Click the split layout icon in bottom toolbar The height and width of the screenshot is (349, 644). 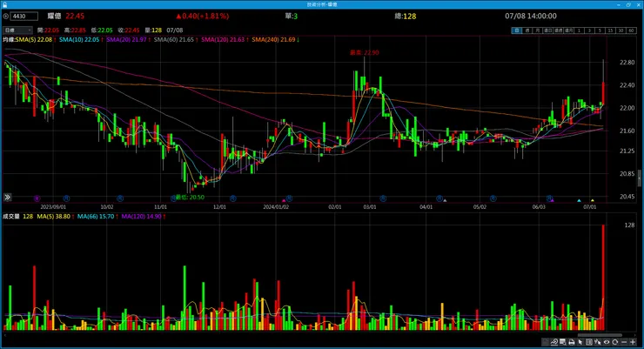tap(589, 342)
